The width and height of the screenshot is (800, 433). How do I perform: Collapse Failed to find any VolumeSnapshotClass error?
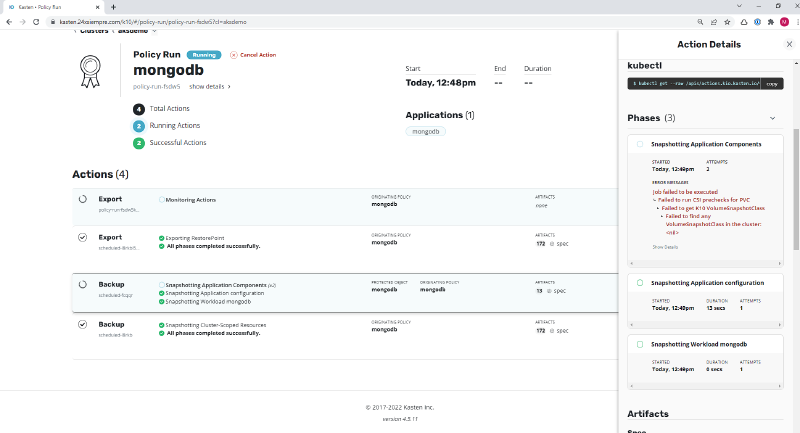pos(663,216)
